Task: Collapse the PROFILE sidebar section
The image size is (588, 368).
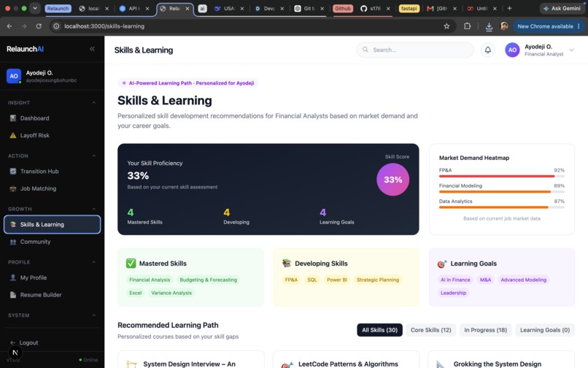Action: click(94, 262)
